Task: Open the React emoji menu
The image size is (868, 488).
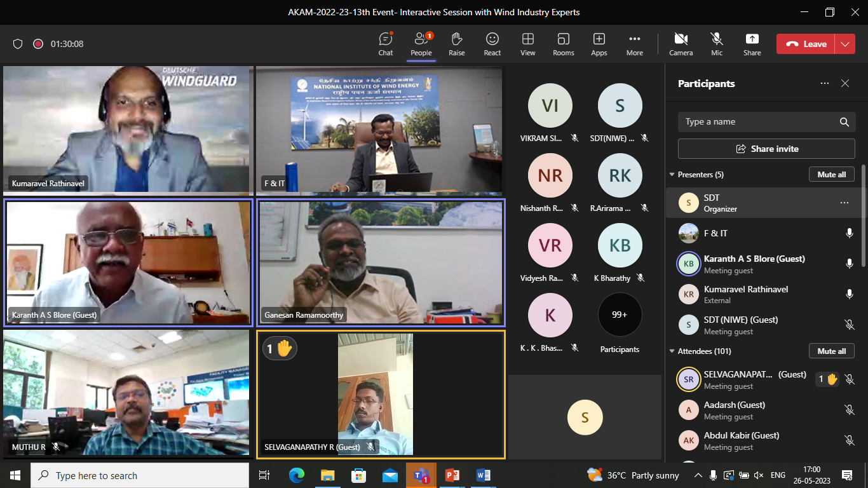Action: click(x=492, y=44)
